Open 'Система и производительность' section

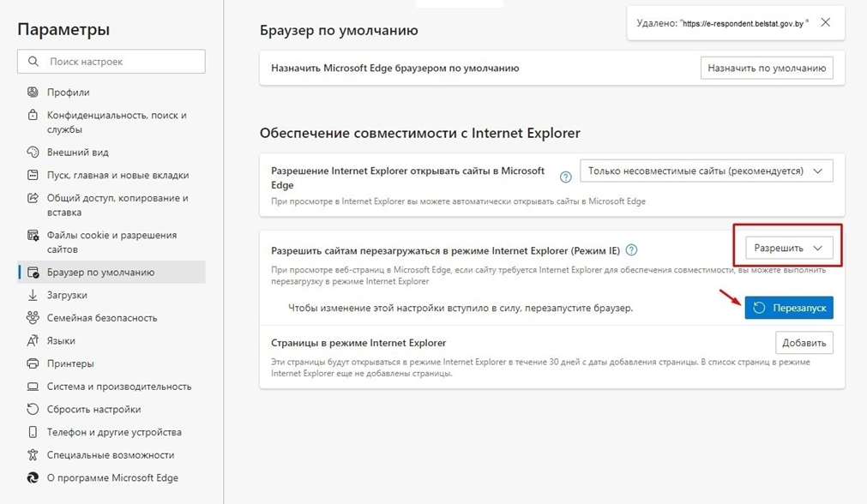[x=111, y=387]
